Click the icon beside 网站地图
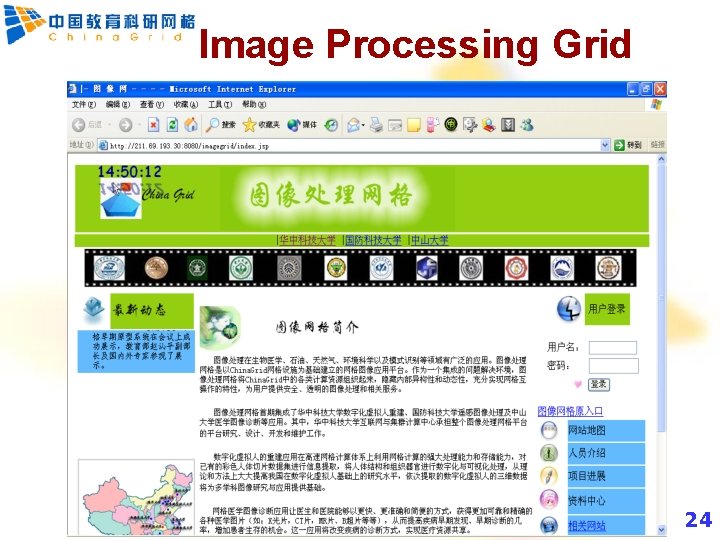The height and width of the screenshot is (540, 720). (549, 430)
